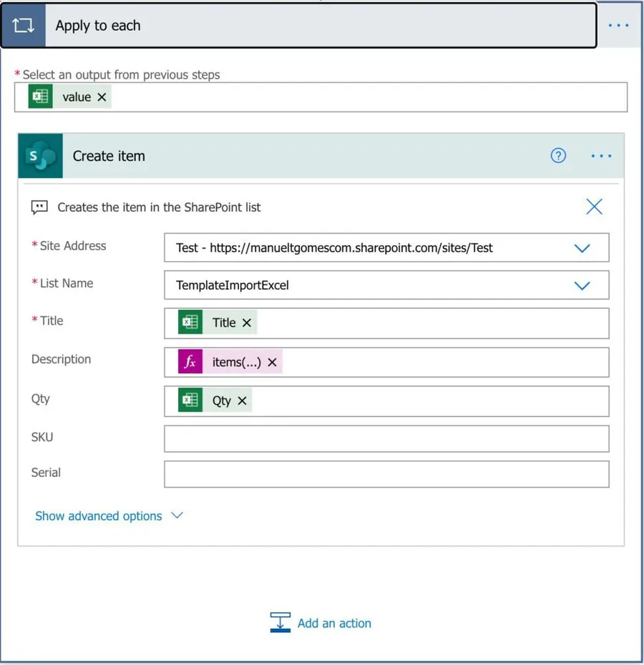The image size is (644, 665).
Task: Click the SharePoint Create item icon
Action: pos(41,156)
